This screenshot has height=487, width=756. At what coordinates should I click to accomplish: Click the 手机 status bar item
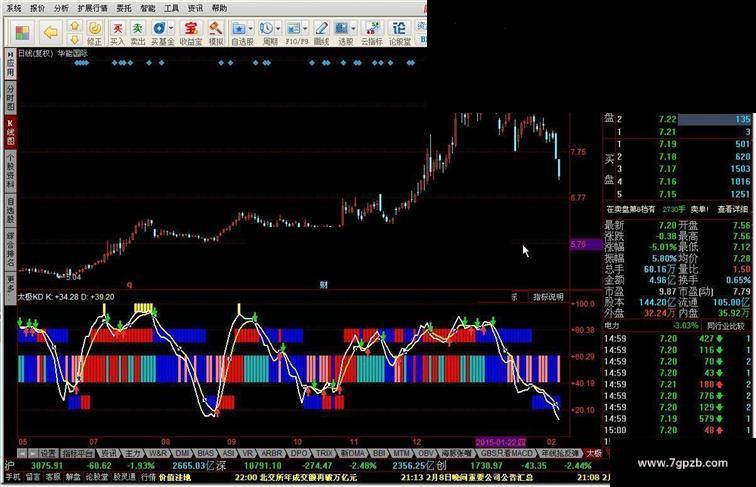(x=13, y=477)
